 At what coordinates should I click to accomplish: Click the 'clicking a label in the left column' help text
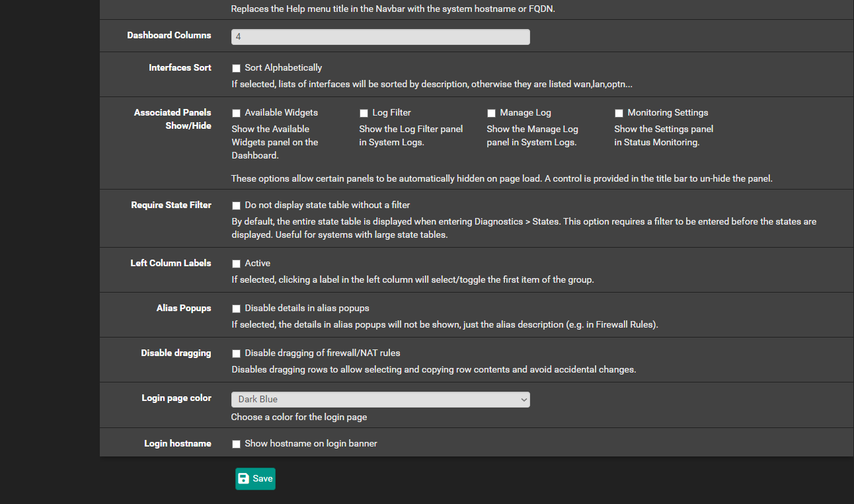(412, 279)
